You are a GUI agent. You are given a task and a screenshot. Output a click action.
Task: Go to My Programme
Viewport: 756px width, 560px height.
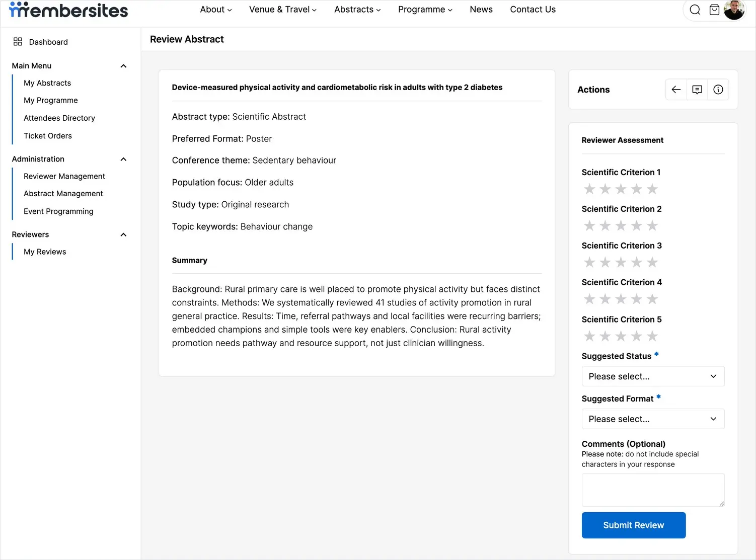pyautogui.click(x=51, y=100)
